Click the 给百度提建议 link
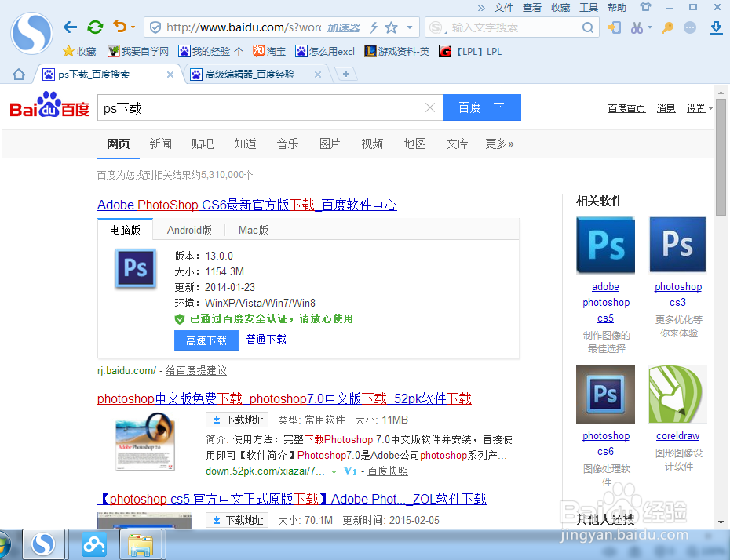 (196, 371)
